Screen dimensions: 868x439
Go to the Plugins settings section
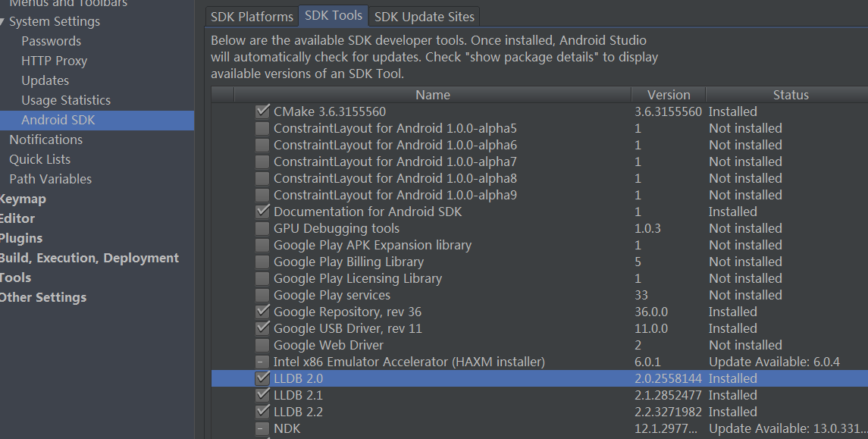point(21,238)
